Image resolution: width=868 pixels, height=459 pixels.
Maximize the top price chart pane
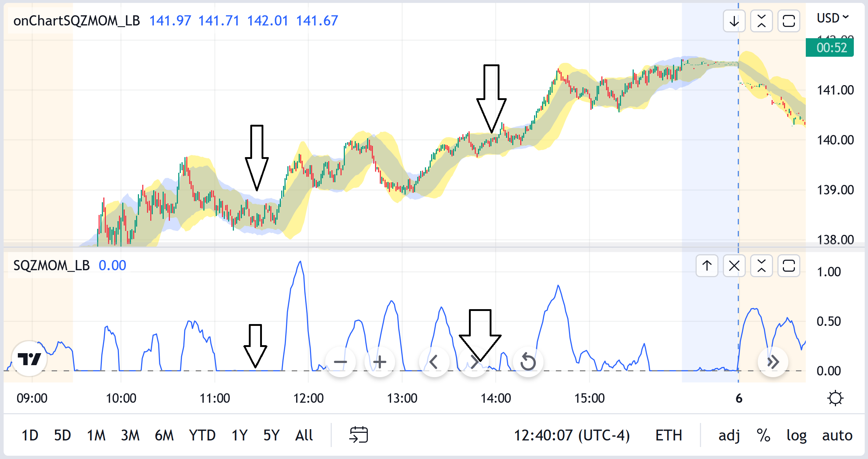coord(789,21)
